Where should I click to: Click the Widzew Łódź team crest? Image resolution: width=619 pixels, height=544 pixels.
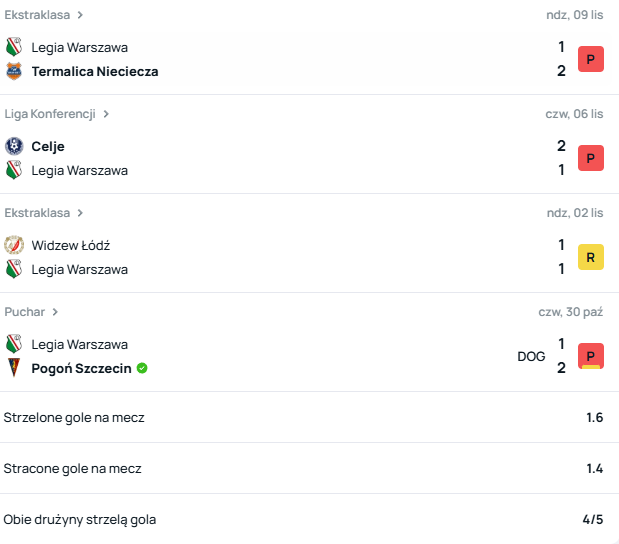tap(13, 245)
